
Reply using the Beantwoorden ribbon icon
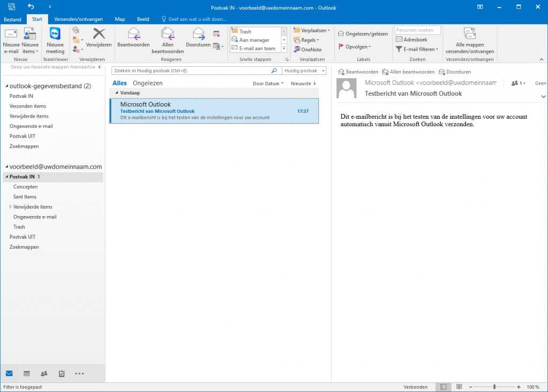133,38
